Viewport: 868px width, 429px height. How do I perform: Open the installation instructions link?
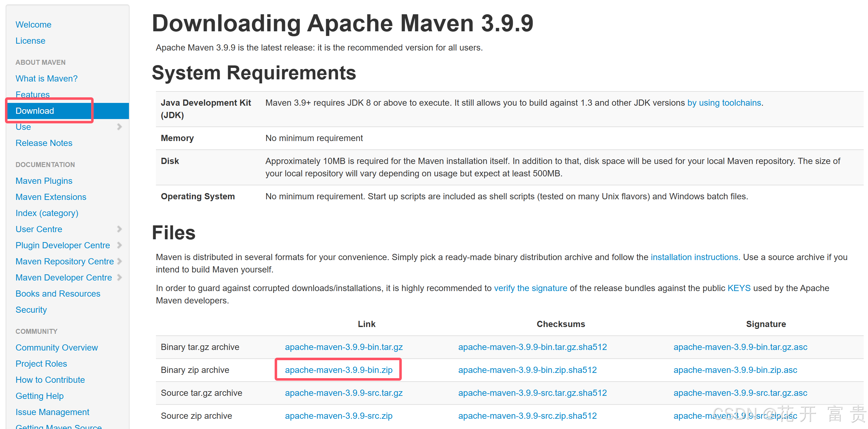(x=695, y=257)
